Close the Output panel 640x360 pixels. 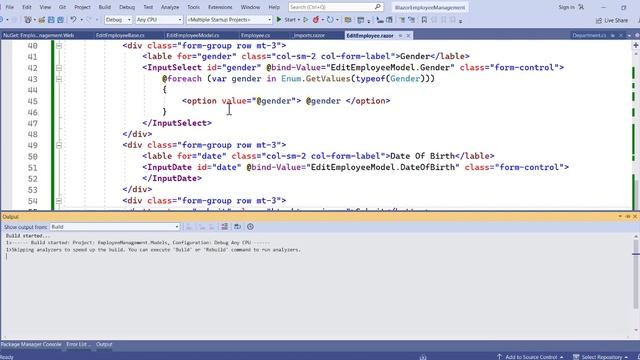(635, 216)
